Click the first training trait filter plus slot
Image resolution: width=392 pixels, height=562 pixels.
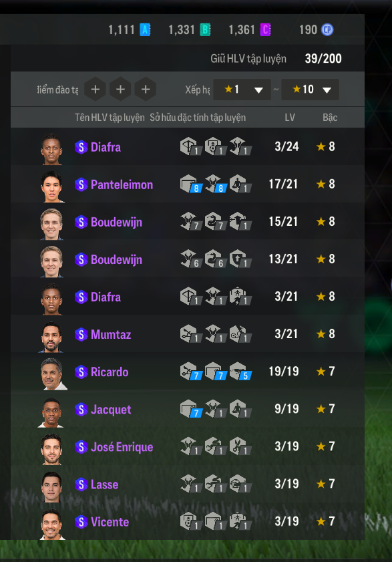[95, 90]
